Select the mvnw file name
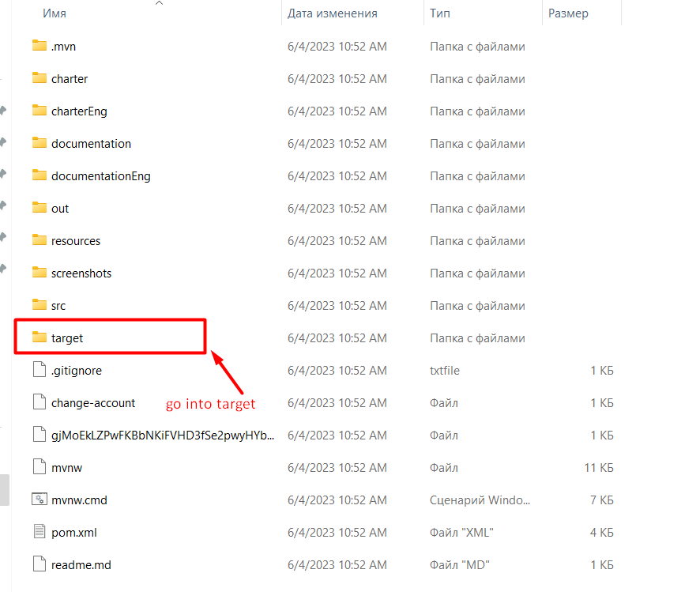 [66, 468]
